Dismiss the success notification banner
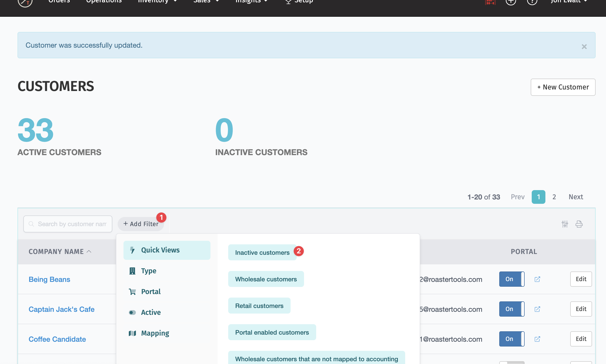The image size is (606, 364). 584,47
